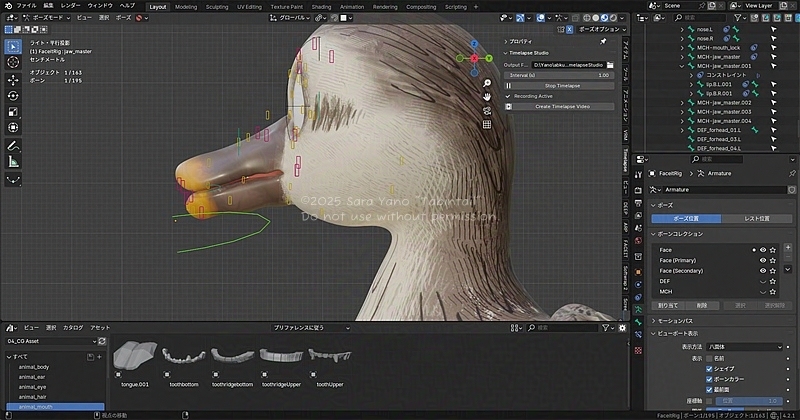This screenshot has height=420, width=800.
Task: Collapse the MCH-jaw_master.001 tree item
Action: [683, 66]
